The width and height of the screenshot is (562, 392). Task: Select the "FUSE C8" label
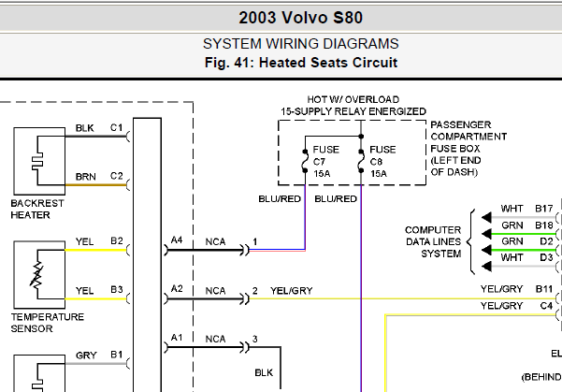382,155
